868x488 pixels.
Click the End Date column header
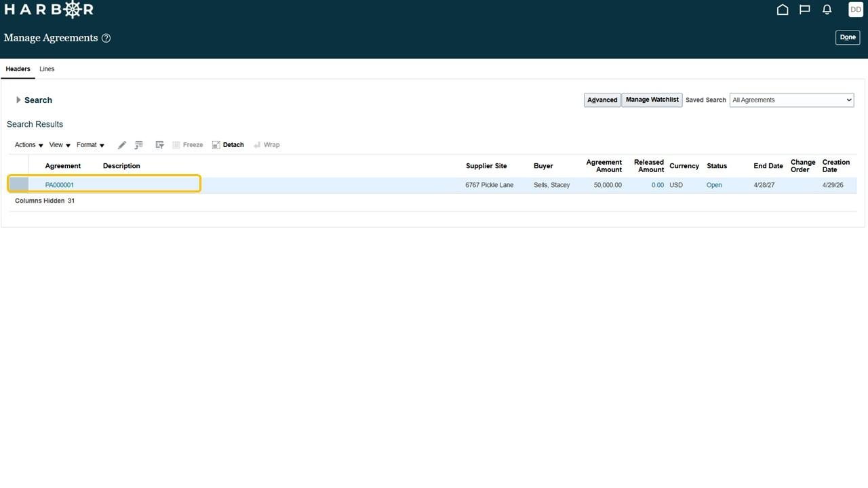tap(768, 166)
